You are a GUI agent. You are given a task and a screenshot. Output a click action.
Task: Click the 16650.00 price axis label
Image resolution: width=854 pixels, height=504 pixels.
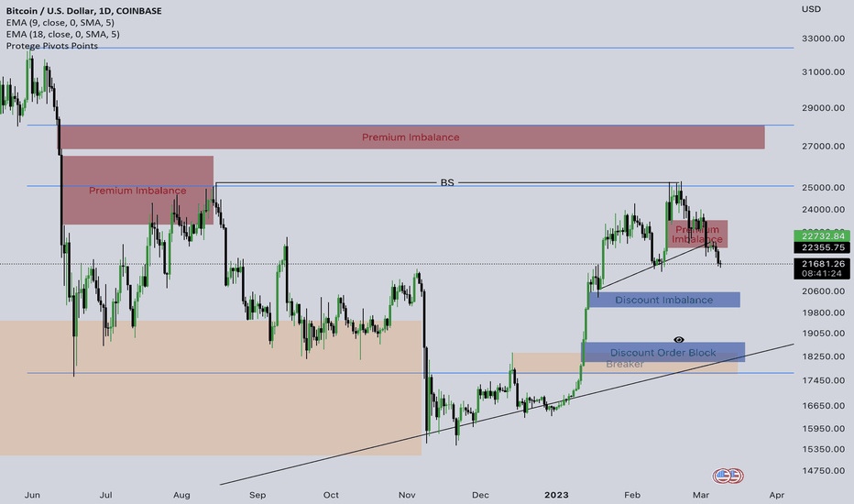pyautogui.click(x=823, y=405)
